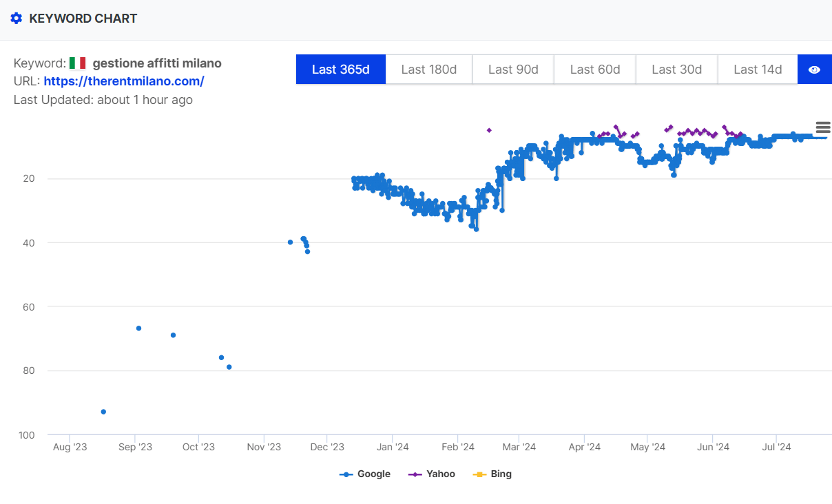
Task: Toggle the eye icon visibility button
Action: point(814,70)
